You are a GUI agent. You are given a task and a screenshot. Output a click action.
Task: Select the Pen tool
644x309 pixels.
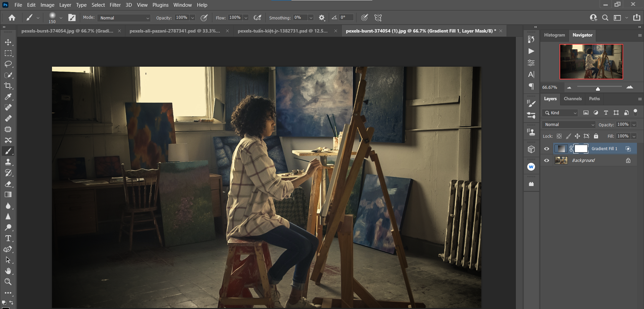(8, 249)
